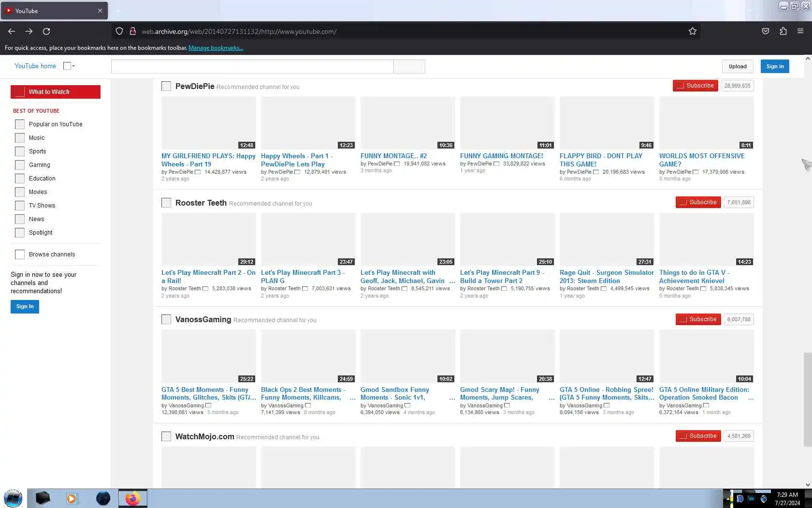Click the YouTube search input field

pos(252,66)
